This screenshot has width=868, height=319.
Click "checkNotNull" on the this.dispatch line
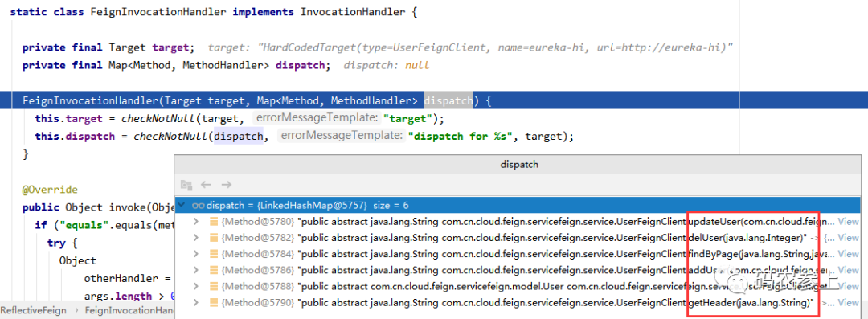(x=170, y=137)
